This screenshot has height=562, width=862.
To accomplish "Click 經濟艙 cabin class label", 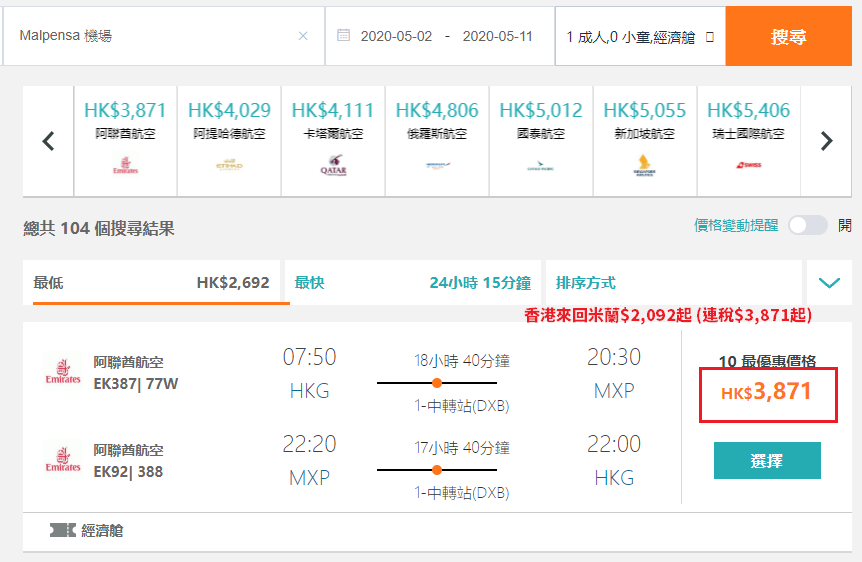I will (102, 531).
